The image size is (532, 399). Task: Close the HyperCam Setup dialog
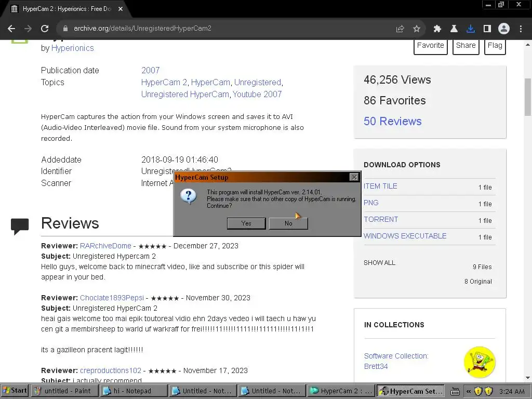(x=354, y=177)
